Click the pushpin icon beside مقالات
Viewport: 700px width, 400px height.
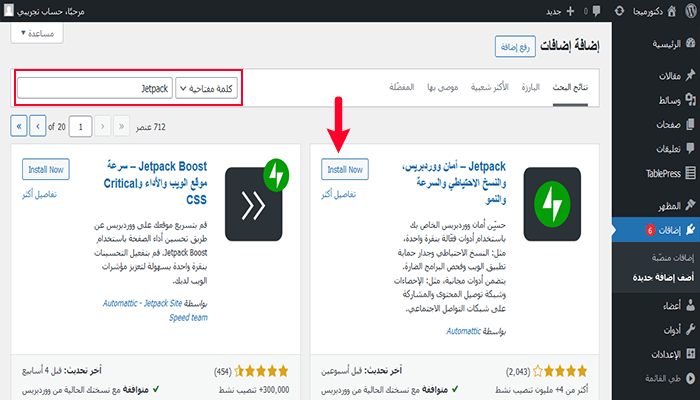(x=690, y=75)
